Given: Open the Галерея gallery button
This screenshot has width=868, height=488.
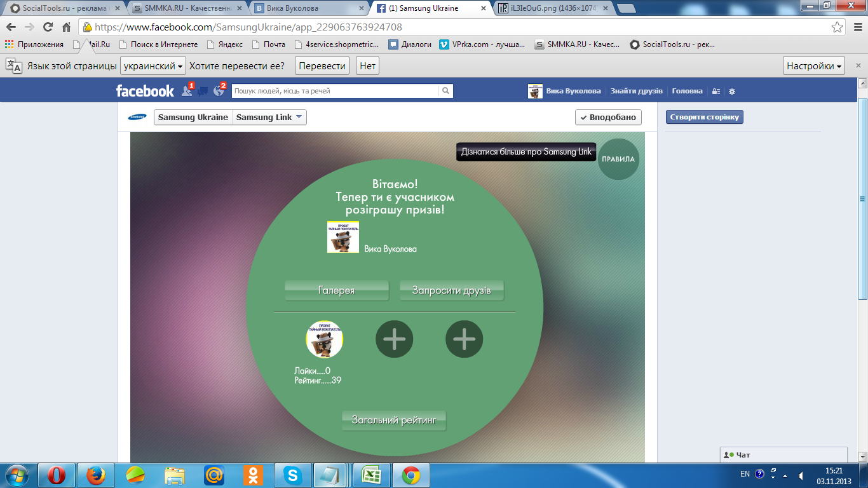Looking at the screenshot, I should click(336, 290).
